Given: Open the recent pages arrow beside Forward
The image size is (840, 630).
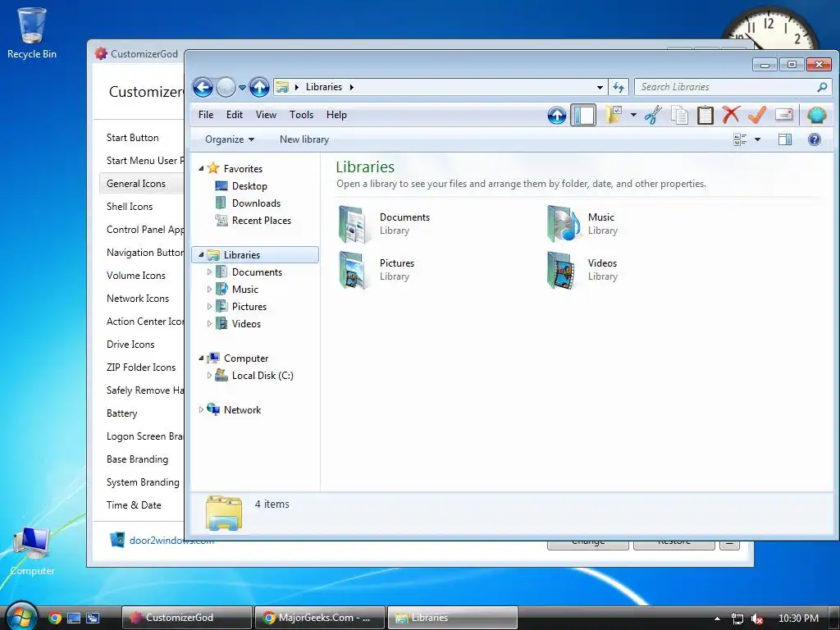Looking at the screenshot, I should [242, 87].
